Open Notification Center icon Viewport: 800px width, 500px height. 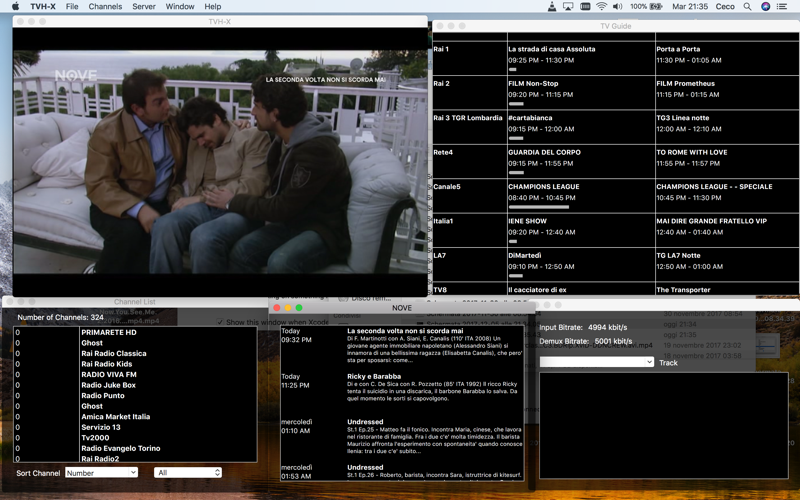(782, 7)
